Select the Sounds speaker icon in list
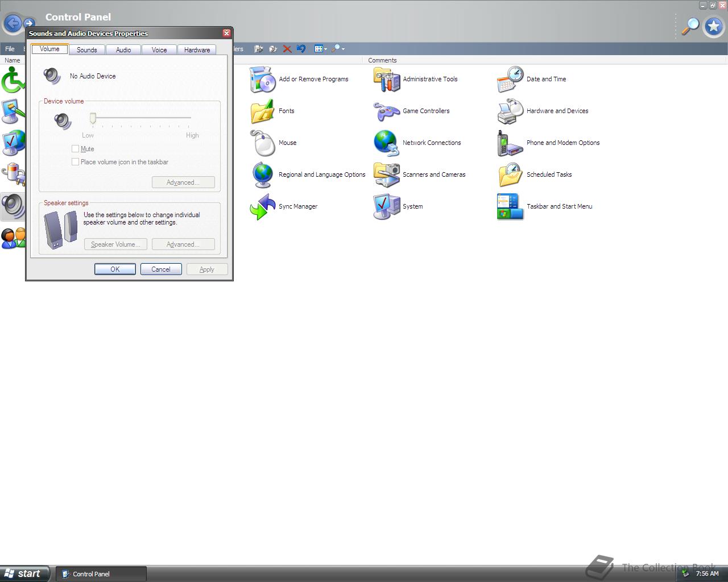The image size is (728, 582). point(13,207)
